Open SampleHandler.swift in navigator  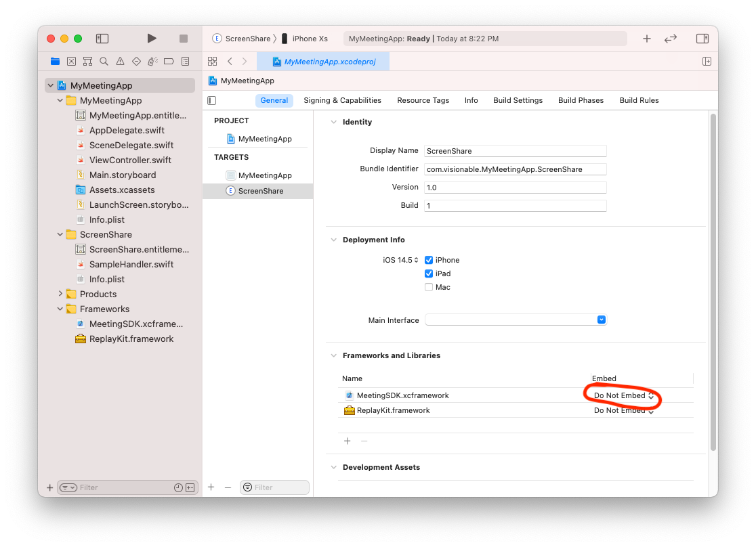coord(125,264)
